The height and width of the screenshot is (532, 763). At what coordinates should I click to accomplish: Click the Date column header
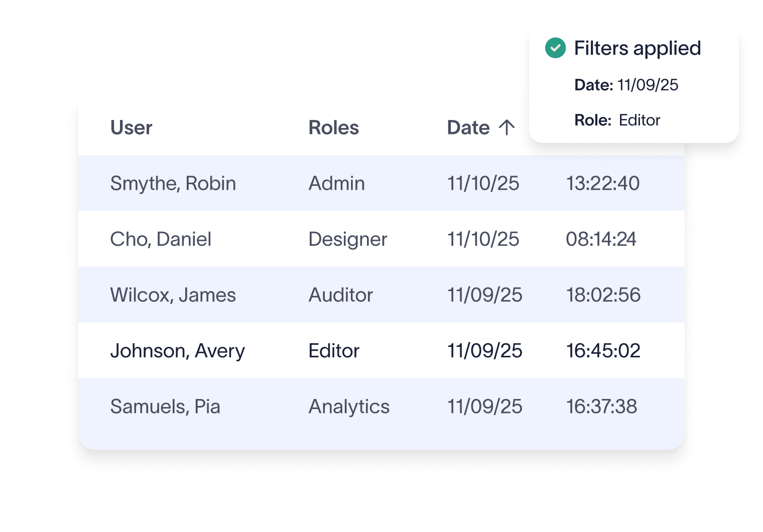point(468,127)
